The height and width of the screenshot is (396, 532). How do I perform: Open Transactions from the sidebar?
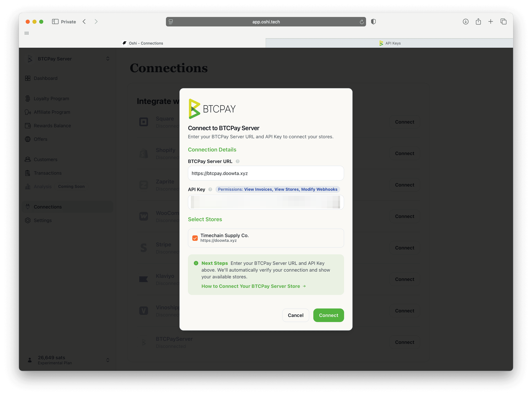coord(28,173)
